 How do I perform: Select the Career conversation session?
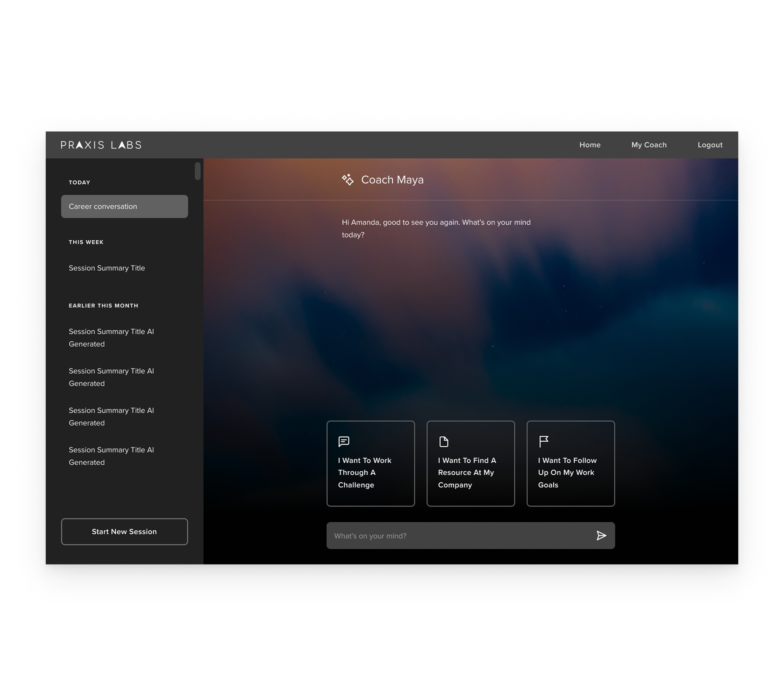click(124, 207)
